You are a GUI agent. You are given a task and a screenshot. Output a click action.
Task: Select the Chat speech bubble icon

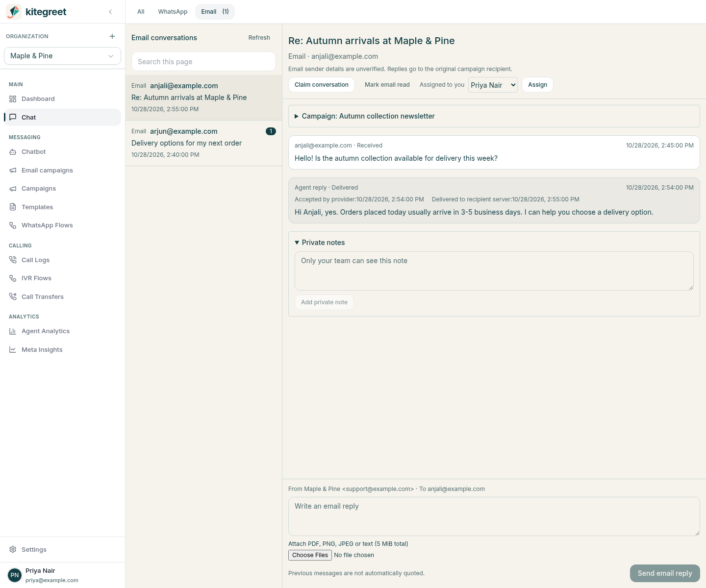click(13, 117)
